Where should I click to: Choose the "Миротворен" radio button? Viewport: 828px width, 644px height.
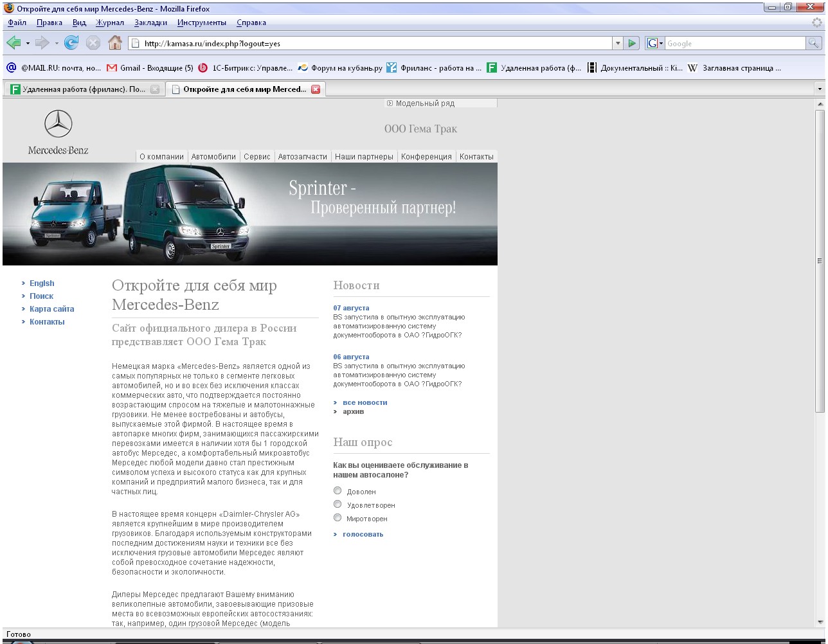[337, 518]
